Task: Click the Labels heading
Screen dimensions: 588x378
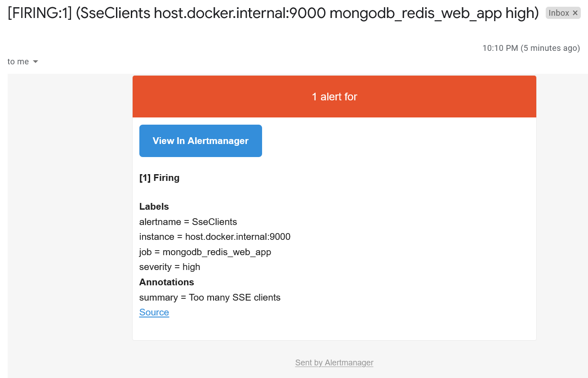Action: click(154, 207)
